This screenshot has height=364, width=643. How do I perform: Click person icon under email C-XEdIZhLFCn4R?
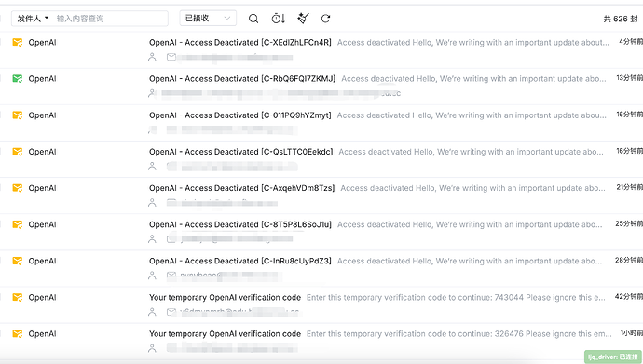(x=152, y=57)
